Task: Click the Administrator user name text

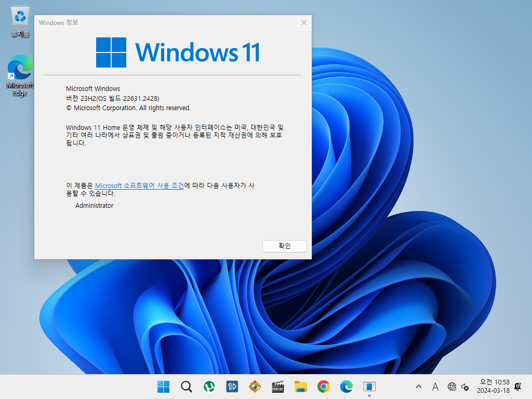Action: [x=95, y=206]
